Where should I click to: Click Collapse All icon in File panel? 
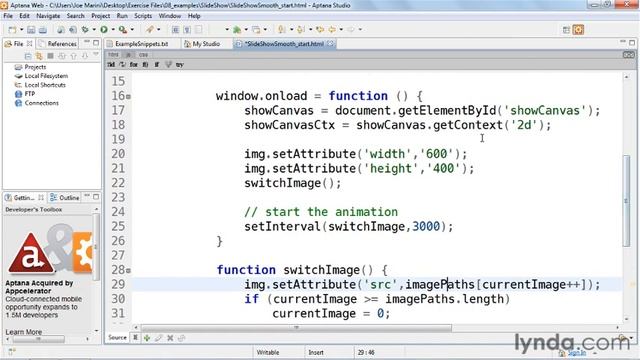pos(28,56)
